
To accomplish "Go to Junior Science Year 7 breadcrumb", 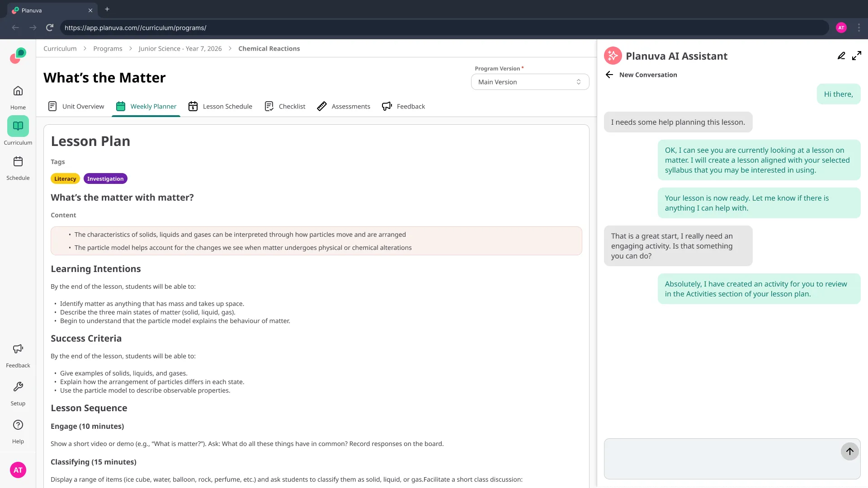I will 180,49.
